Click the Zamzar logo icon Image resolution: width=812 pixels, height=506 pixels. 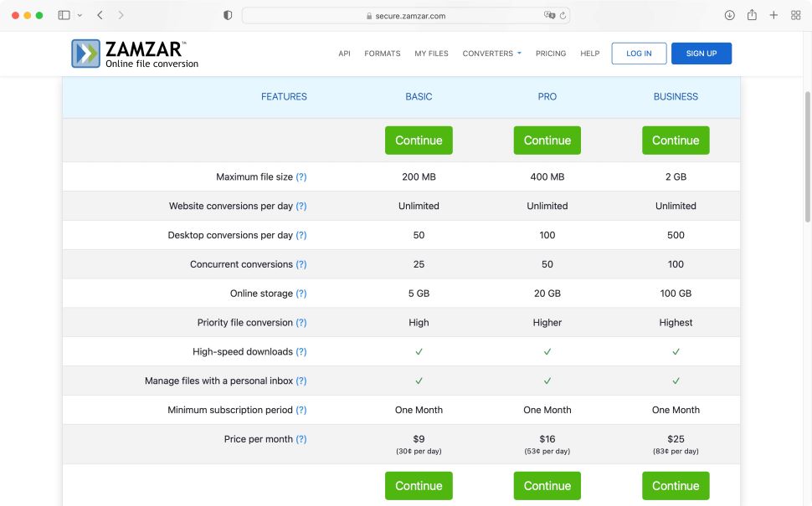[x=85, y=54]
